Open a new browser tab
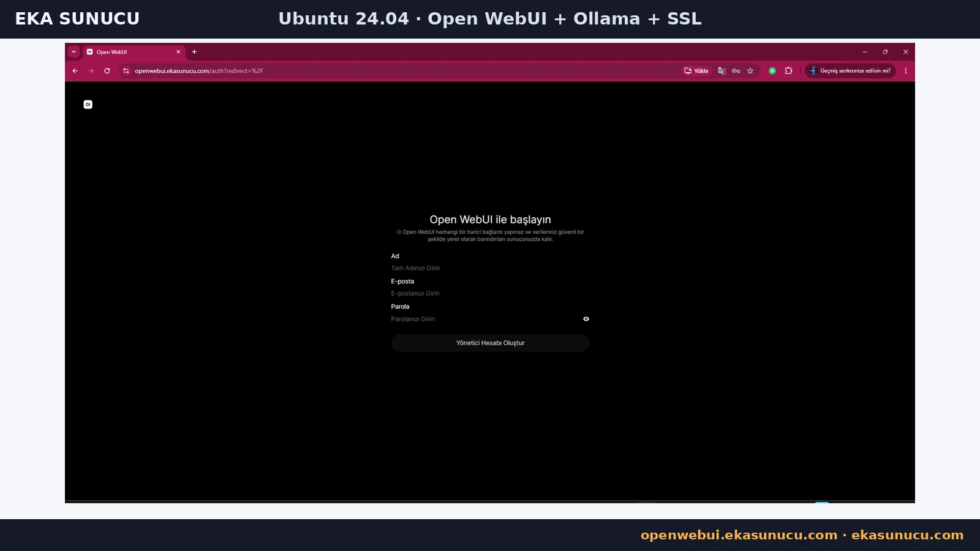Screen dimensions: 980x551 click(x=194, y=52)
